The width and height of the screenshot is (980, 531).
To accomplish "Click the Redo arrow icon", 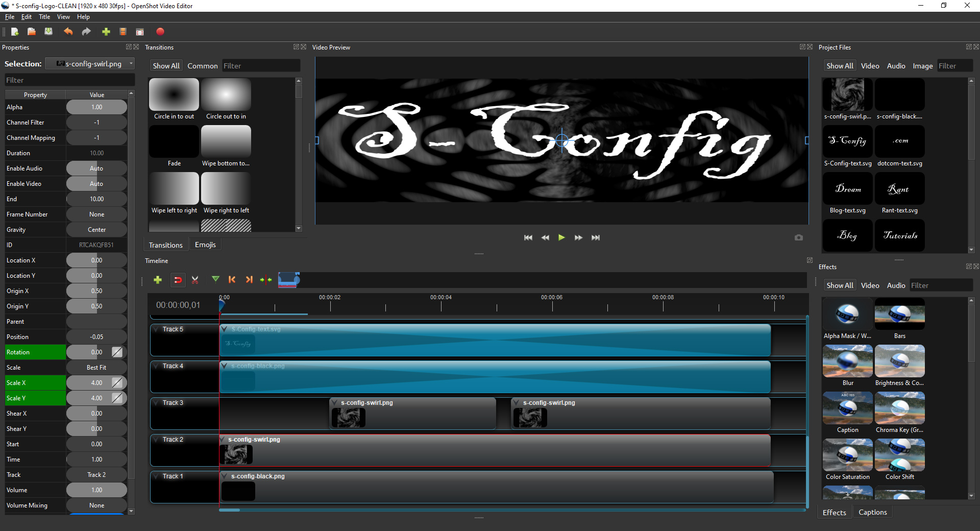I will (x=86, y=32).
